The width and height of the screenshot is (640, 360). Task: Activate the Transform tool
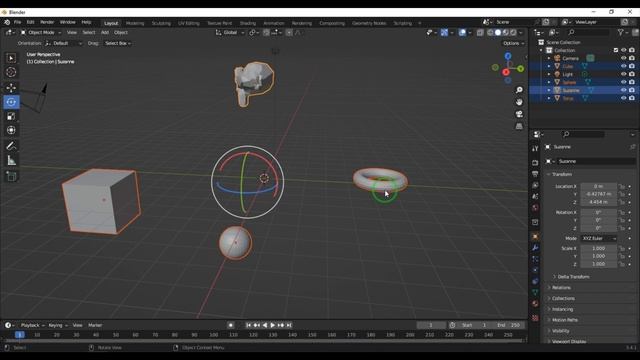click(11, 130)
